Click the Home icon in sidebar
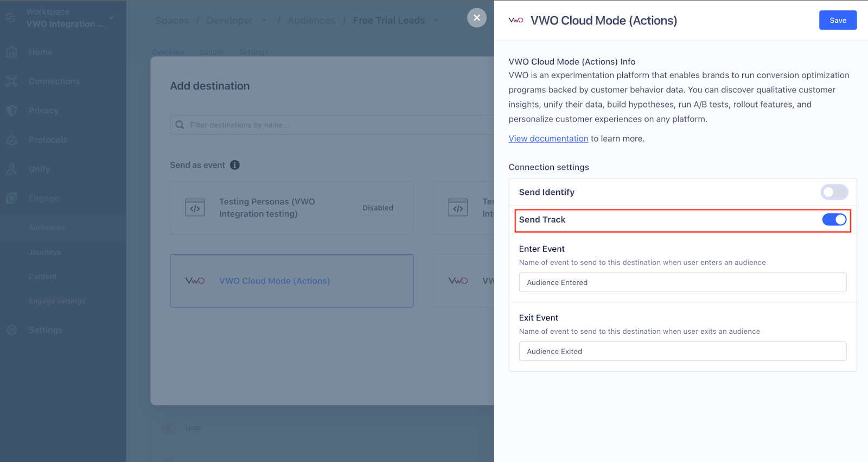The width and height of the screenshot is (868, 462). [x=11, y=52]
